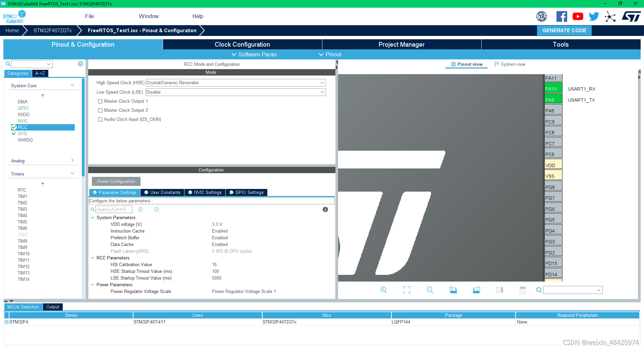Go to Home breadcrumb
The image size is (644, 349).
12,31
